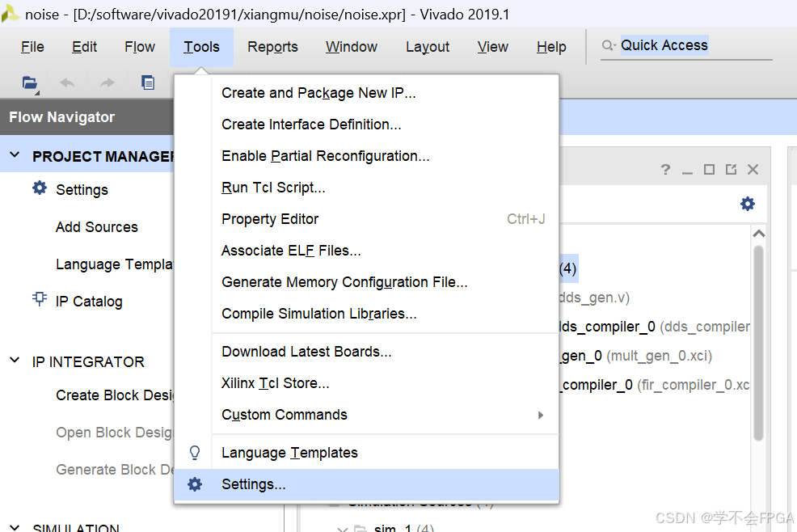The image size is (797, 532).
Task: Click the Quick Access search magnifier icon
Action: point(609,46)
